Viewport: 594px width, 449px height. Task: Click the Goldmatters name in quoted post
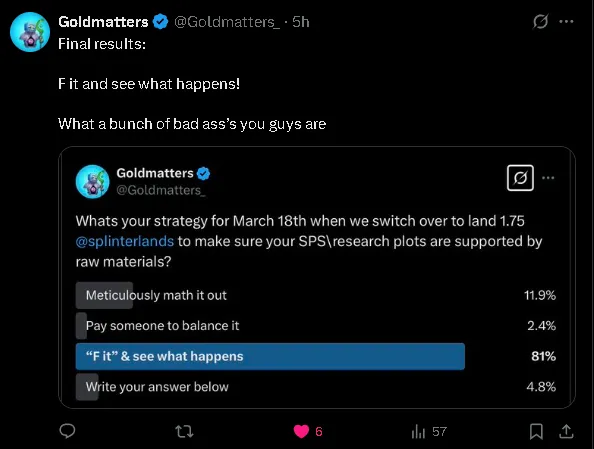click(x=155, y=173)
